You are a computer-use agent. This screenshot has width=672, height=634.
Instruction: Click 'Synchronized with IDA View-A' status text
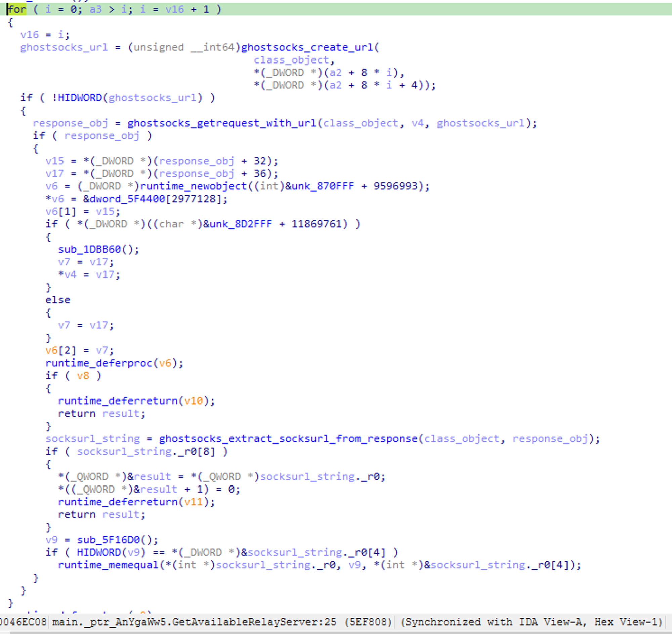494,622
